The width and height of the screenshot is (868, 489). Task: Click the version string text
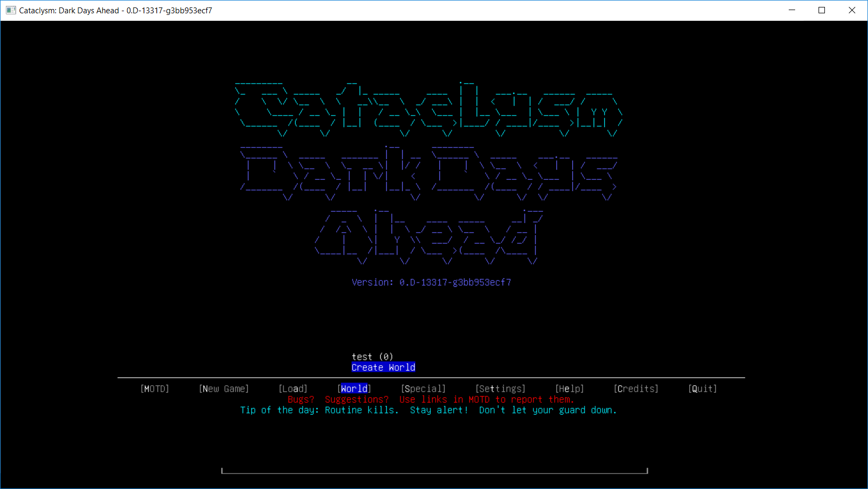[x=431, y=283]
